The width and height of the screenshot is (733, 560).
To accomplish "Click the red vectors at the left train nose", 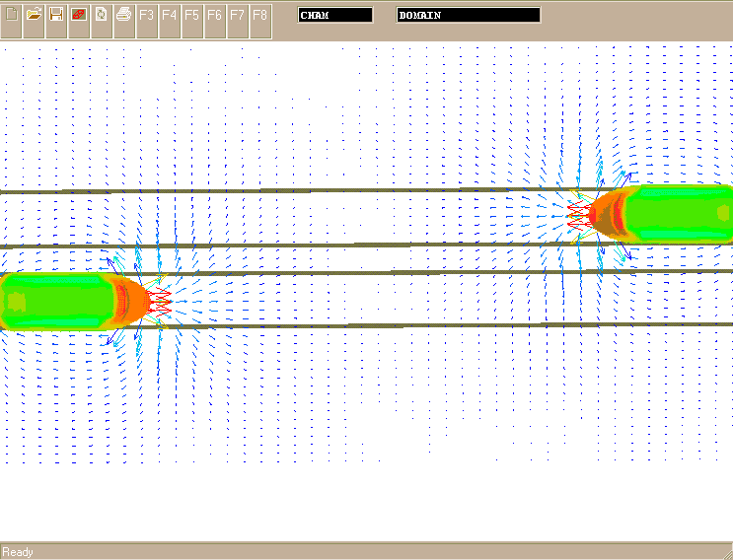I will tap(161, 301).
